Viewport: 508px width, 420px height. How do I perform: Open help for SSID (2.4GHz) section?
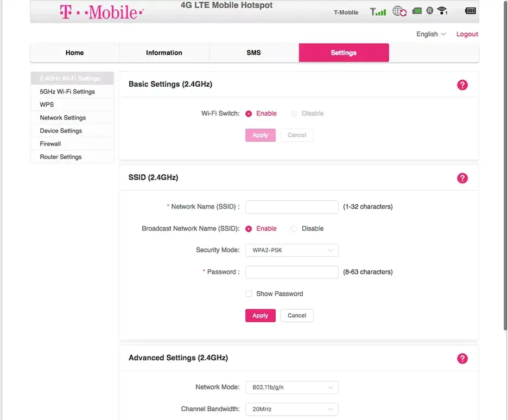click(462, 178)
